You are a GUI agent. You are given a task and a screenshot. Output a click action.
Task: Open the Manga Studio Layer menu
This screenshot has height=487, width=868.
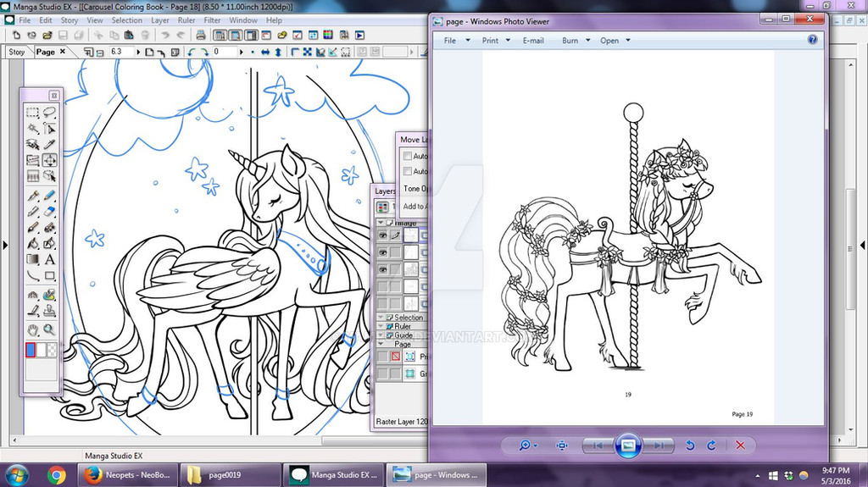tap(160, 20)
